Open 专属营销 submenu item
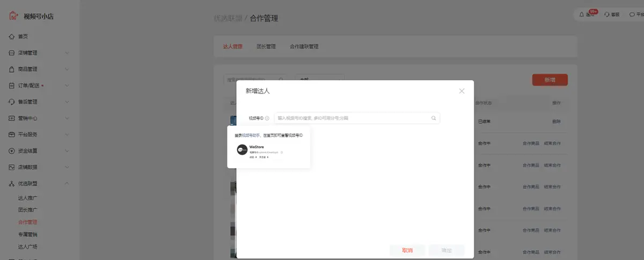Image resolution: width=644 pixels, height=260 pixels. tap(28, 234)
